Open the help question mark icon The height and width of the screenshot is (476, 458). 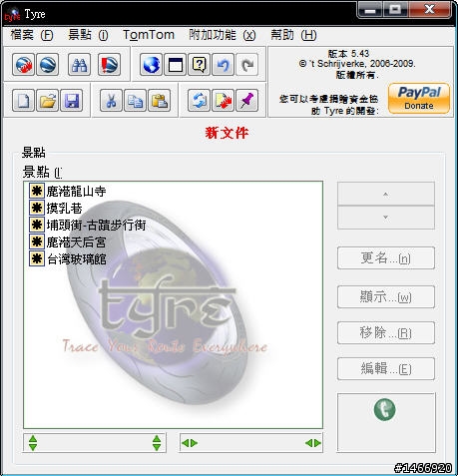pyautogui.click(x=199, y=65)
